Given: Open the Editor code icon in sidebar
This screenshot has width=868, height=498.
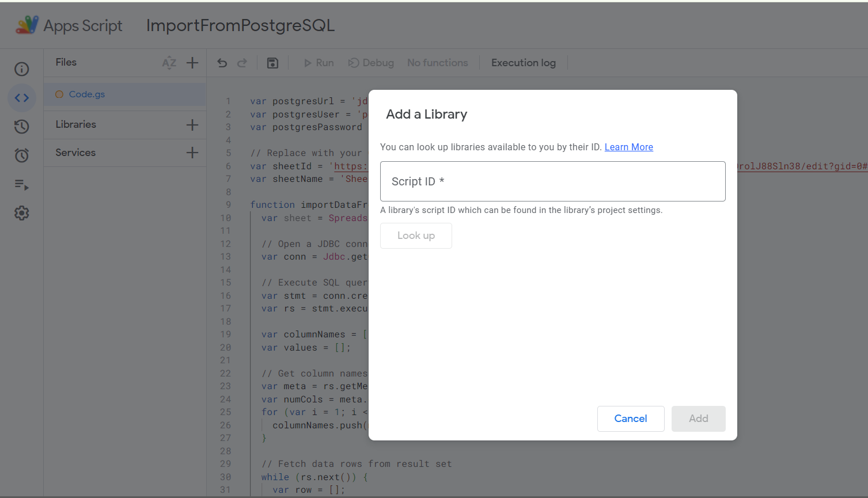Looking at the screenshot, I should point(22,98).
